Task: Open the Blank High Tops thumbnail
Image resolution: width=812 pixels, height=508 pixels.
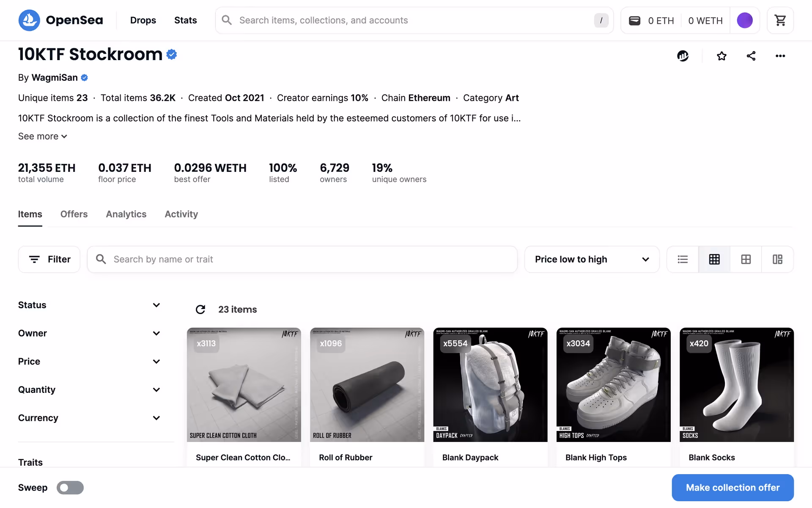Action: [x=613, y=384]
